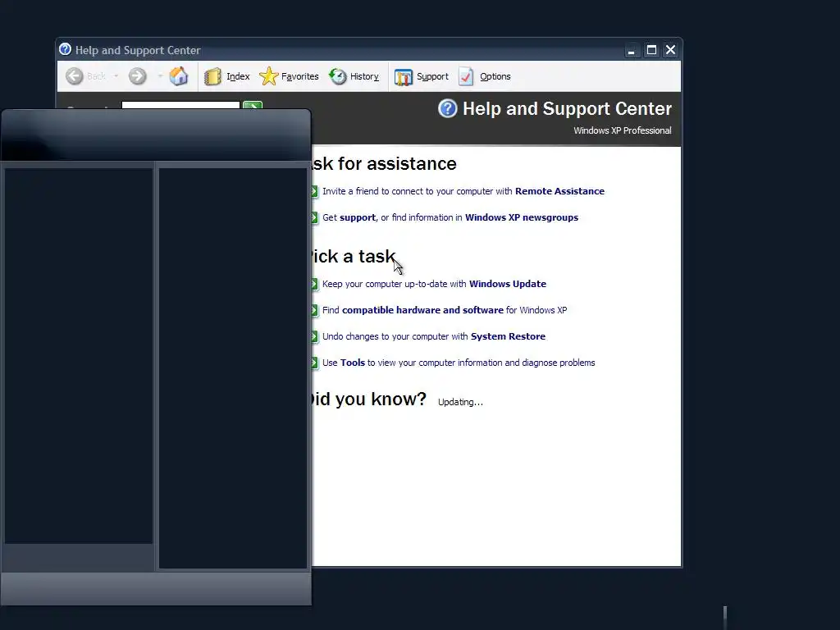Image resolution: width=840 pixels, height=630 pixels.
Task: Click green arrow beside System Restore line
Action: 314,336
